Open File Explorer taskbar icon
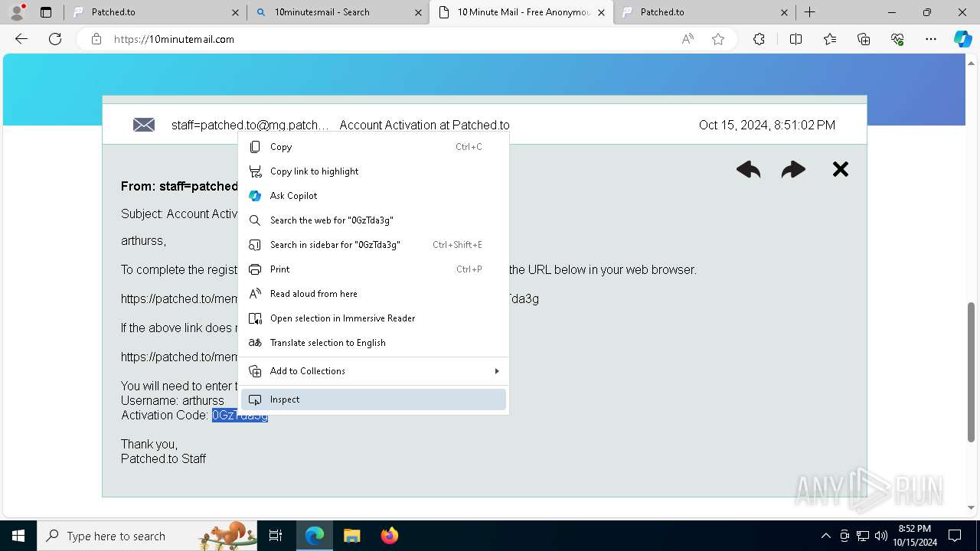This screenshot has height=551, width=980. coord(351,536)
